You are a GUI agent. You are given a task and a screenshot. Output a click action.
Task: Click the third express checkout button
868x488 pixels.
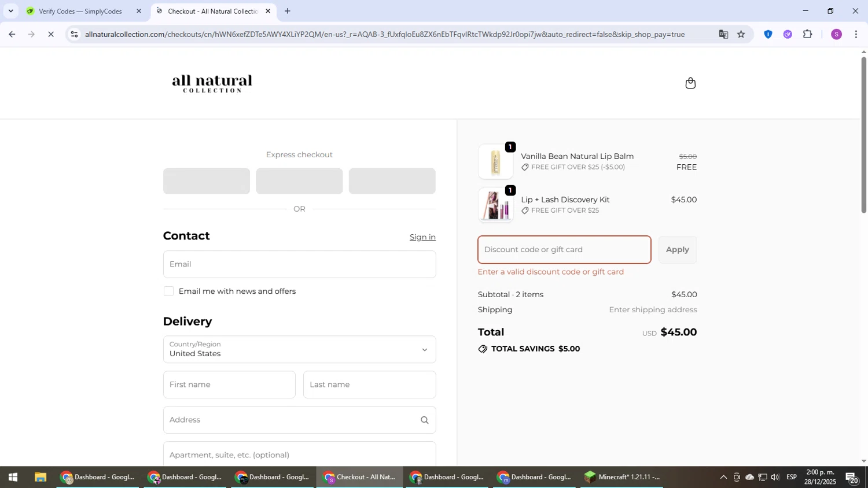click(x=392, y=181)
